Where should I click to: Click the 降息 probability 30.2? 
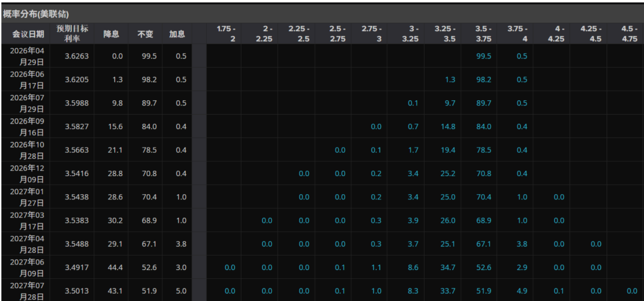pyautogui.click(x=116, y=220)
